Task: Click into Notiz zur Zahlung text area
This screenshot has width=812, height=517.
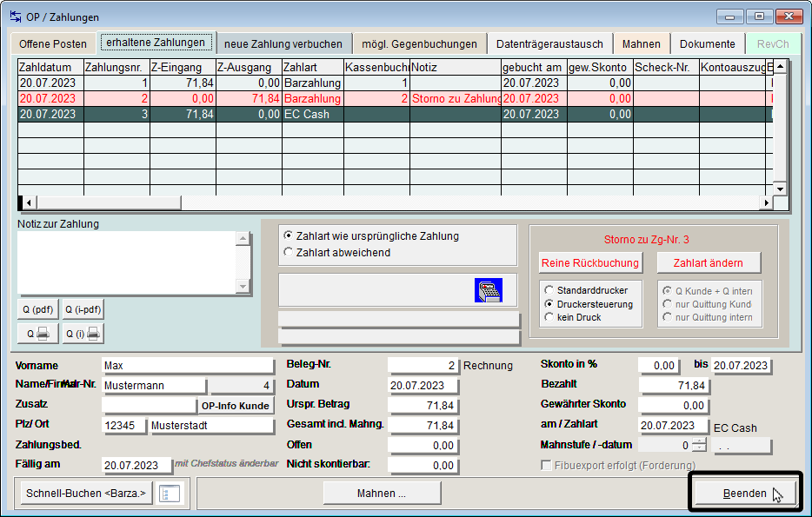Action: coord(127,262)
